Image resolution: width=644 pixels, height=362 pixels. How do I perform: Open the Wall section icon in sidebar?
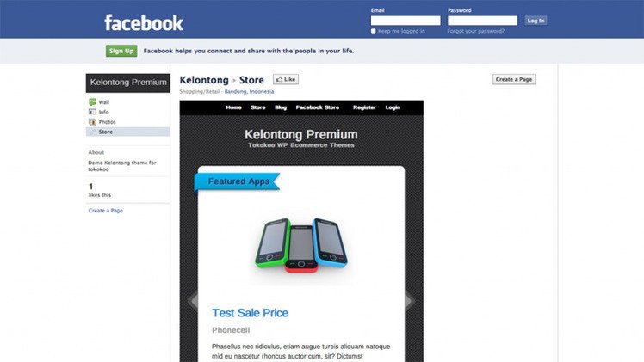tap(92, 101)
